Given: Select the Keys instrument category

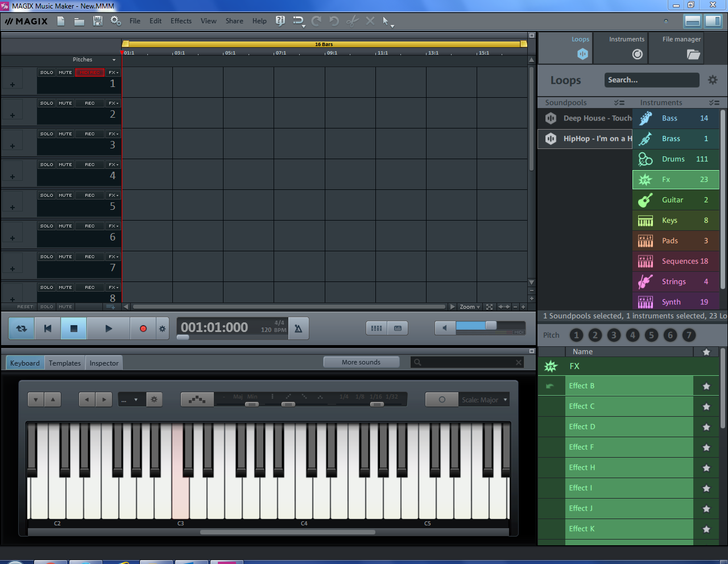Looking at the screenshot, I should tap(676, 221).
